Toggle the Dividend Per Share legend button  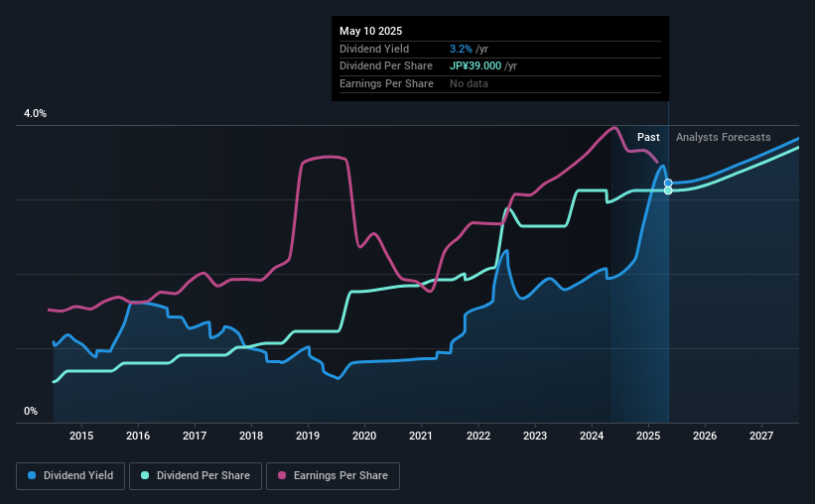click(x=196, y=476)
